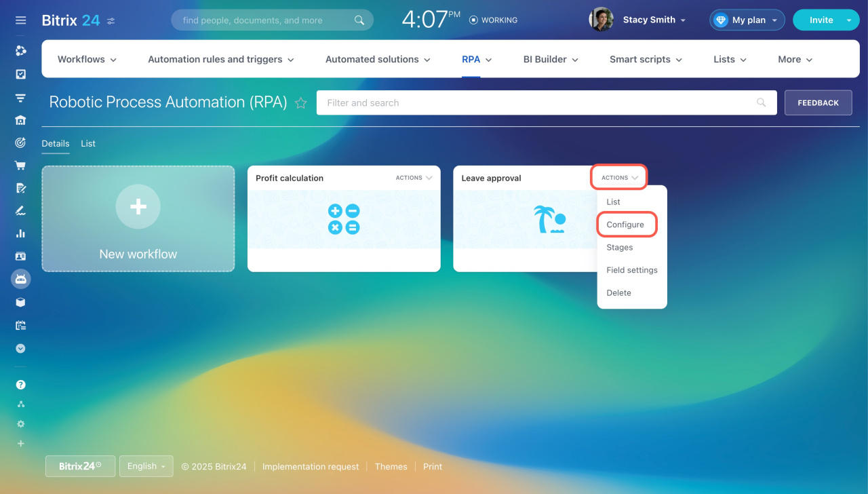Open the e-signature pen icon in the sidebar
The height and width of the screenshot is (494, 868).
tap(20, 211)
